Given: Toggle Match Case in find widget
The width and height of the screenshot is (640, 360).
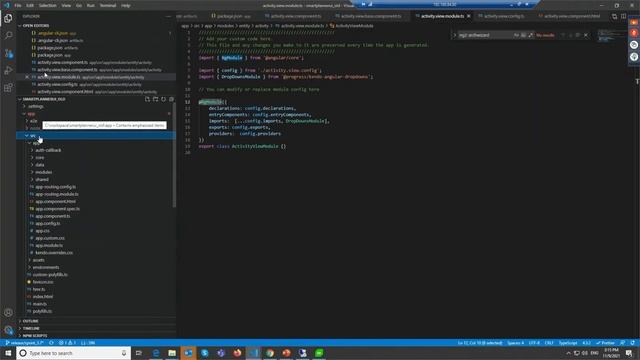Looking at the screenshot, I should click(x=516, y=35).
